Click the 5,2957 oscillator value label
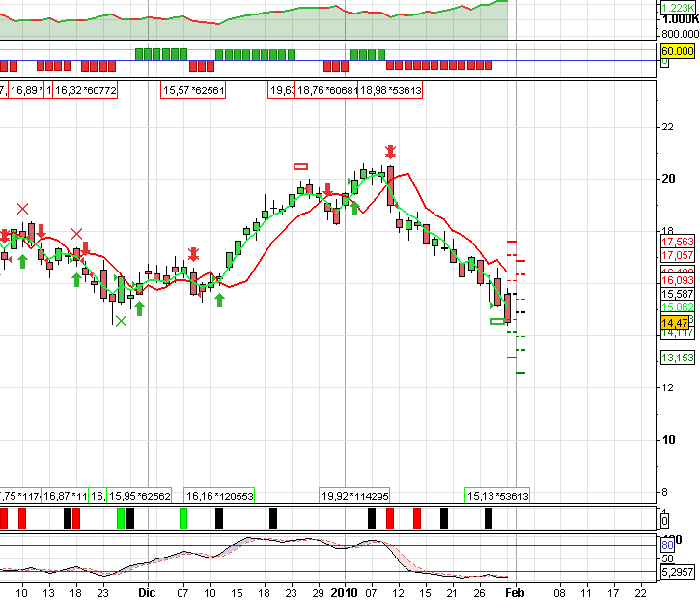This screenshot has height=601, width=700. click(678, 573)
